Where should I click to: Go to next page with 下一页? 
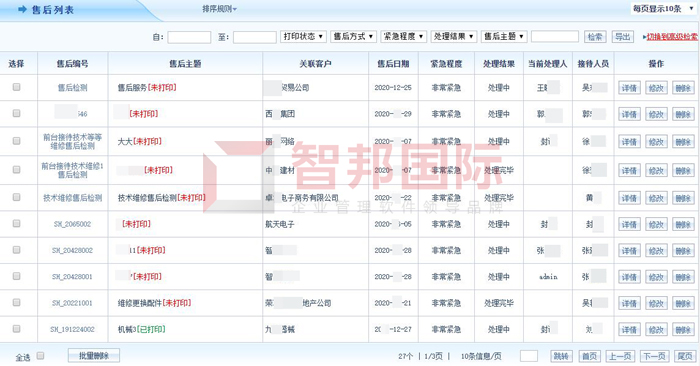654,356
